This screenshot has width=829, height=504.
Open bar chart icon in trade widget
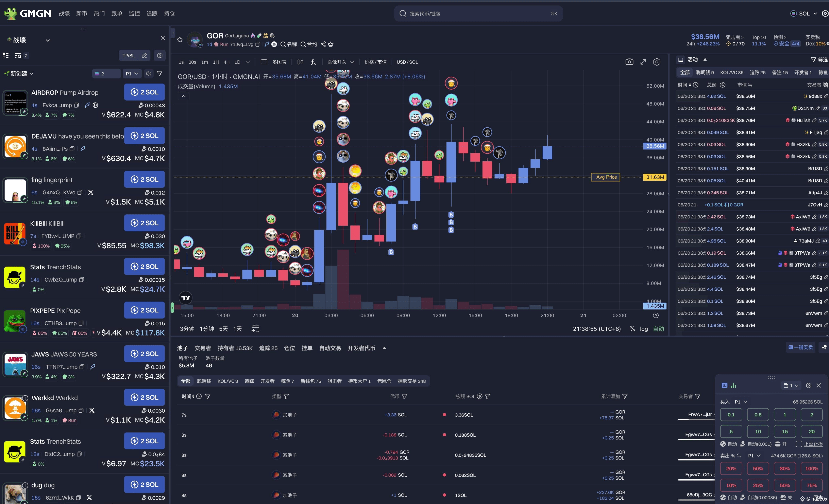[733, 385]
